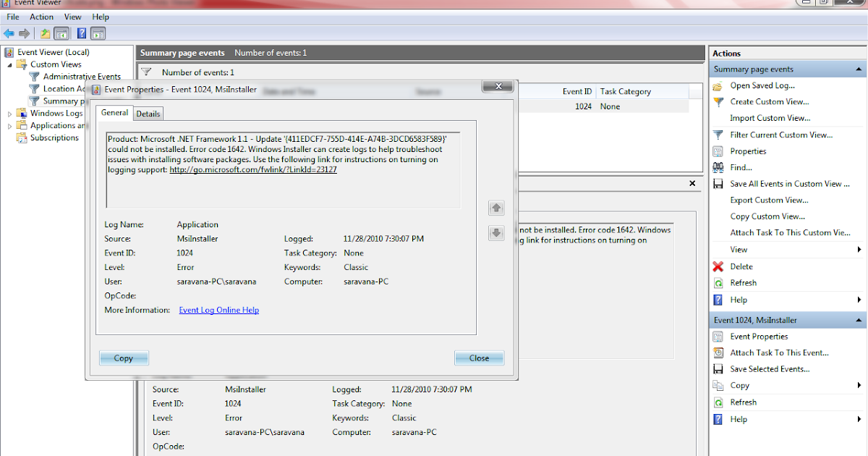
Task: Click Copy Custom View action
Action: (x=767, y=216)
